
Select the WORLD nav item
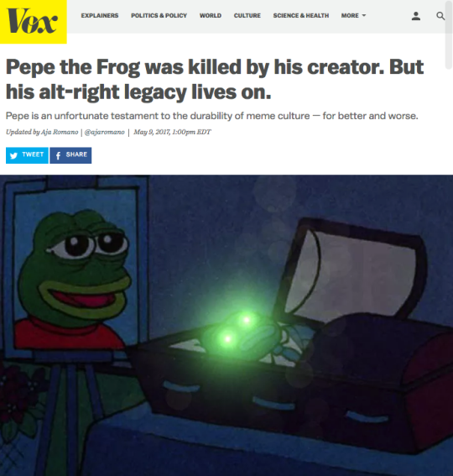[211, 15]
